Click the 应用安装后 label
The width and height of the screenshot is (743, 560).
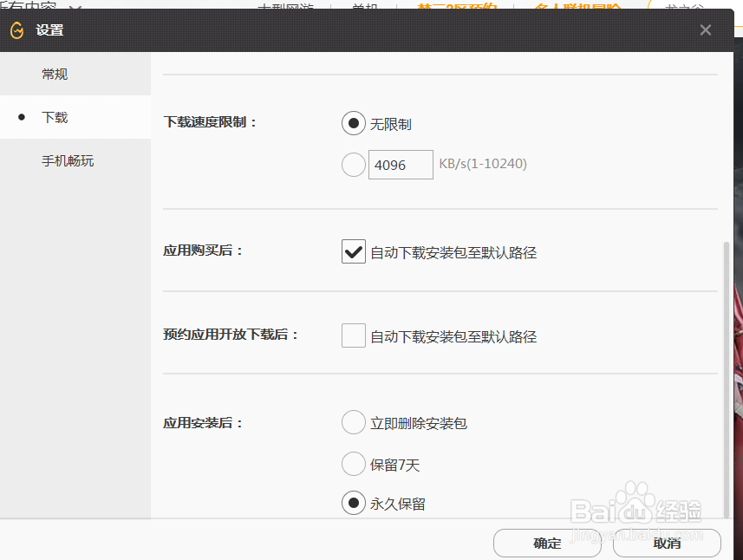[x=203, y=423]
